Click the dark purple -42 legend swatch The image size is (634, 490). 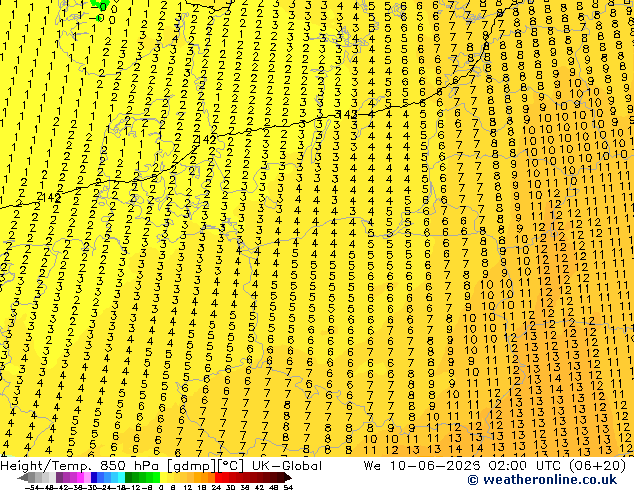pos(59,477)
